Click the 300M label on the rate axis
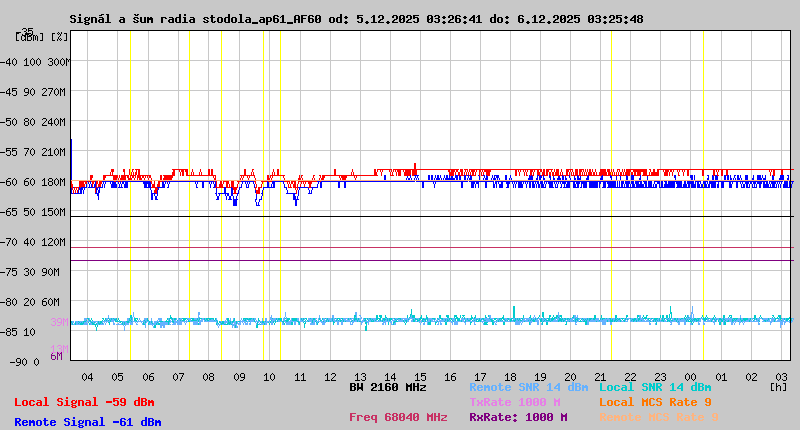This screenshot has height=430, width=800. click(x=59, y=62)
